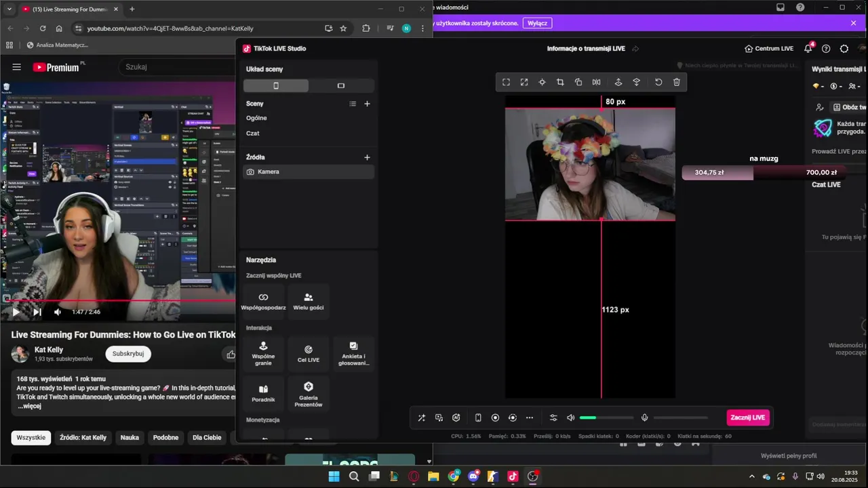Add a new source under Źródła

coord(367,157)
